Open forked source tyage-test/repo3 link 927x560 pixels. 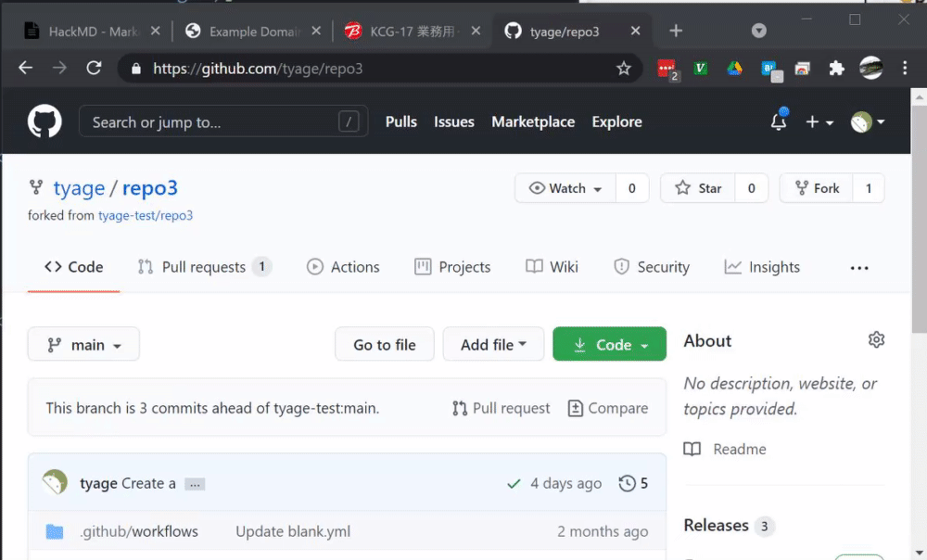point(146,215)
